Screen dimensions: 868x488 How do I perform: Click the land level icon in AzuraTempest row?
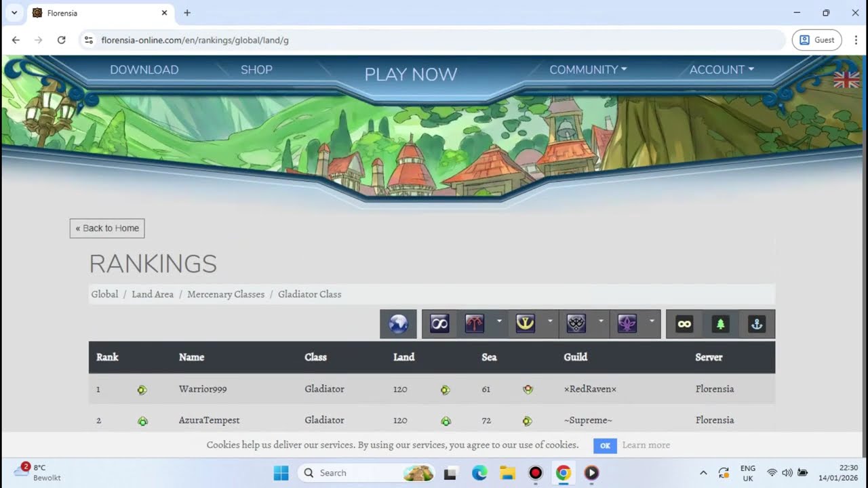(446, 421)
